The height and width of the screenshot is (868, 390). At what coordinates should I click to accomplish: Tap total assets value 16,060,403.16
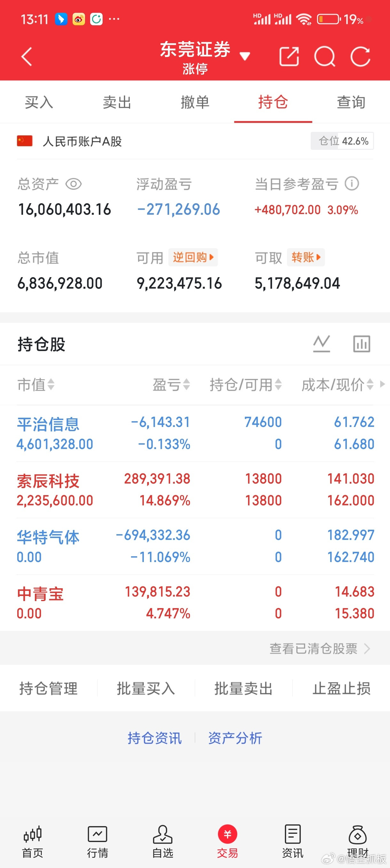65,209
